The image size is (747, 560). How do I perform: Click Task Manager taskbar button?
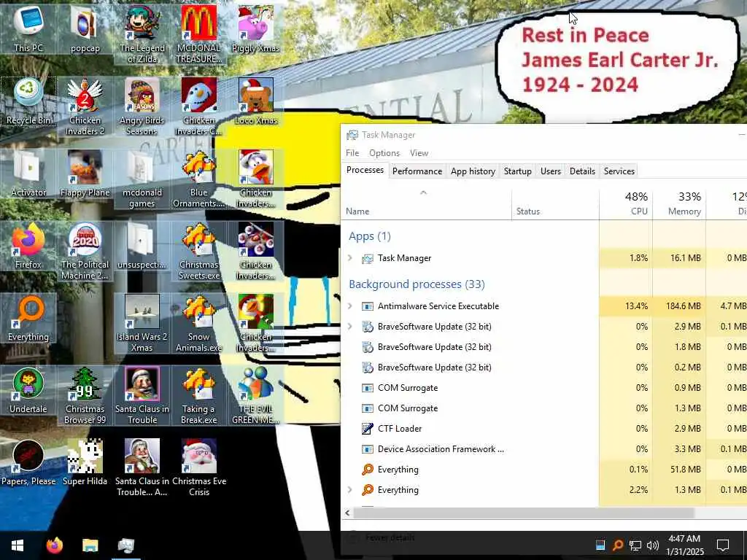click(x=125, y=545)
